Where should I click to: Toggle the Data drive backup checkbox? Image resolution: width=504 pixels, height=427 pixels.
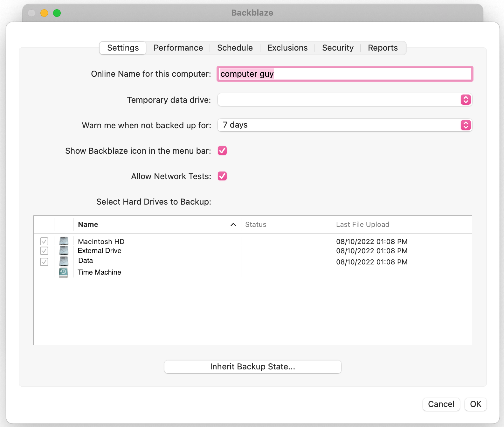(x=44, y=262)
